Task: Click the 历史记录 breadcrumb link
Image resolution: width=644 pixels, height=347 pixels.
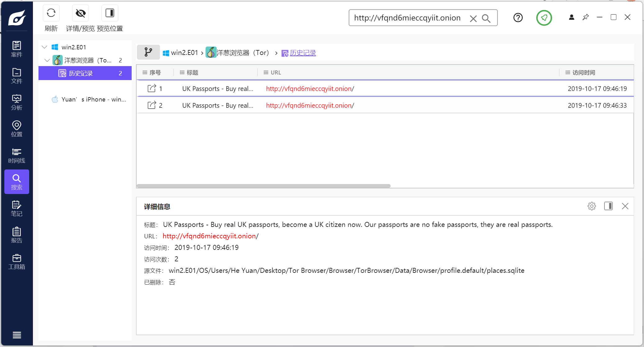Action: [x=303, y=53]
